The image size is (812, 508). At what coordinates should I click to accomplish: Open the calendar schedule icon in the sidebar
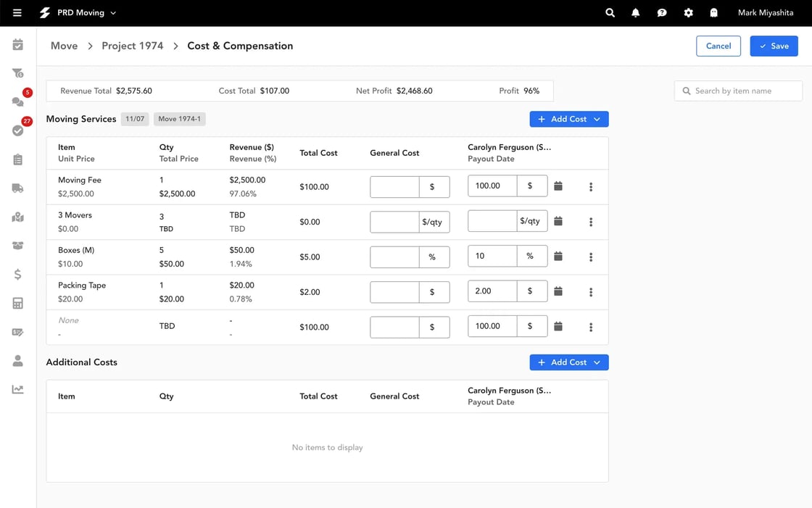17,44
